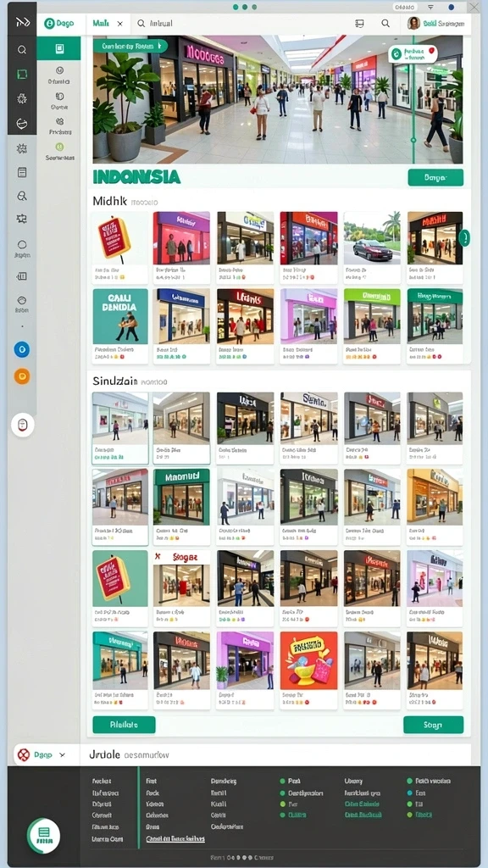This screenshot has width=488, height=868.
Task: Click the document list icon in gray sidebar
Action: tap(22, 173)
